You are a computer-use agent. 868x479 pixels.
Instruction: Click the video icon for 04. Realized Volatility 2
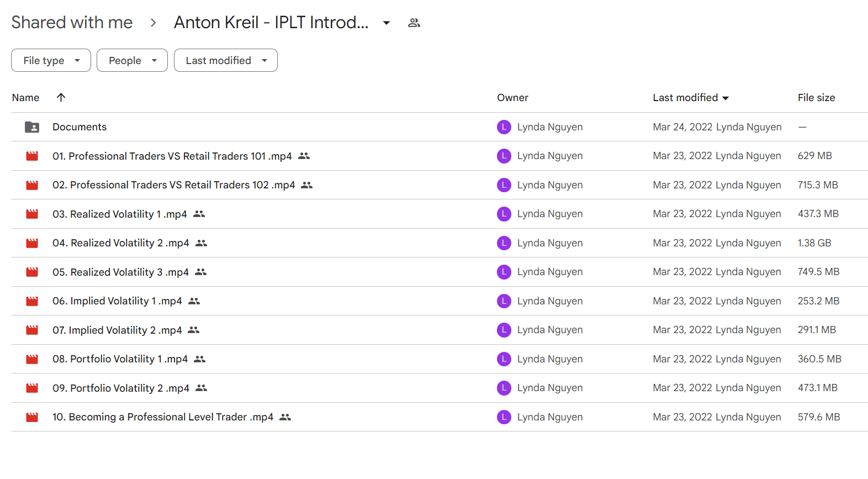[32, 243]
